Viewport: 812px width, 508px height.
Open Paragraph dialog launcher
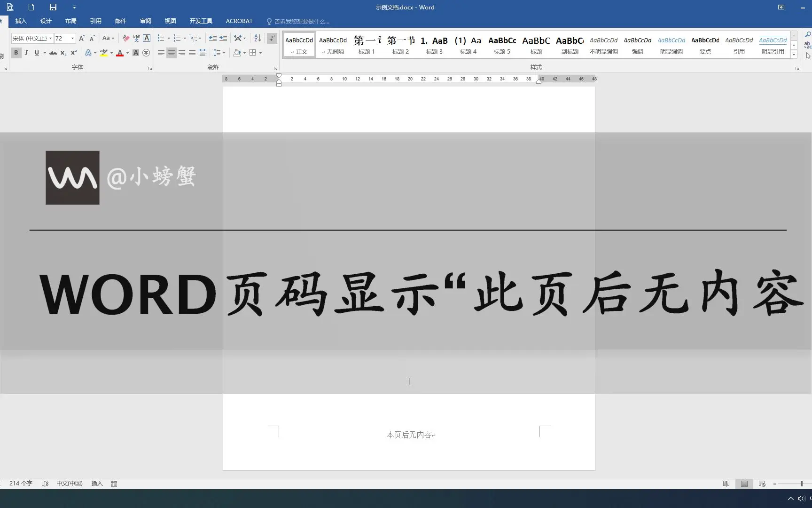(x=275, y=69)
